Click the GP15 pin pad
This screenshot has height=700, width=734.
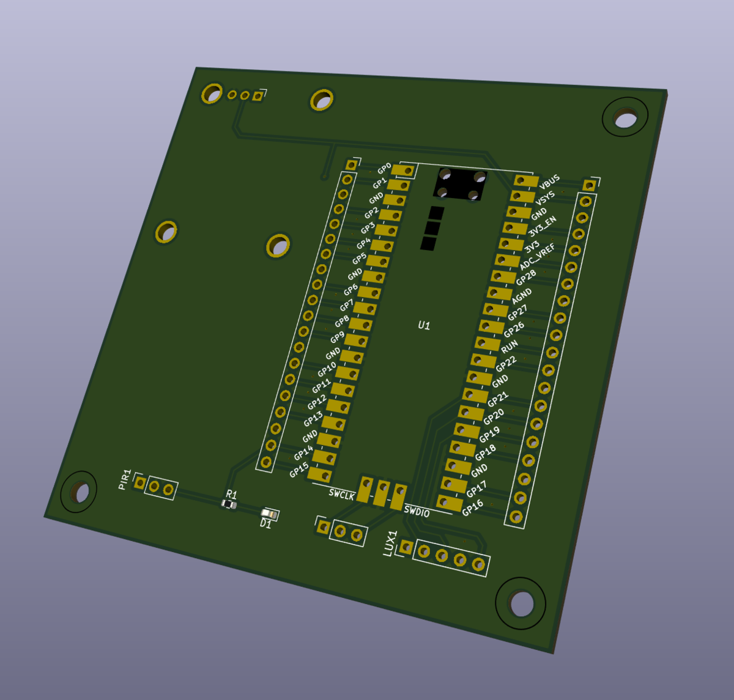[x=319, y=474]
